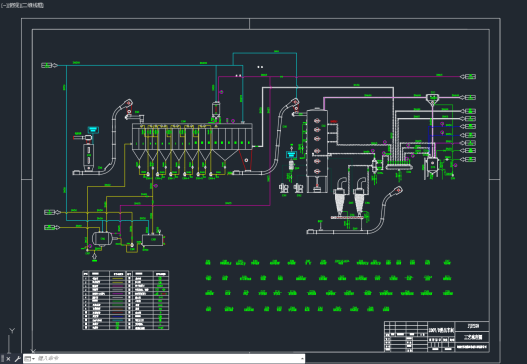This screenshot has height=364, width=527.
Task: Close the command line with the X icon
Action: tap(8, 359)
